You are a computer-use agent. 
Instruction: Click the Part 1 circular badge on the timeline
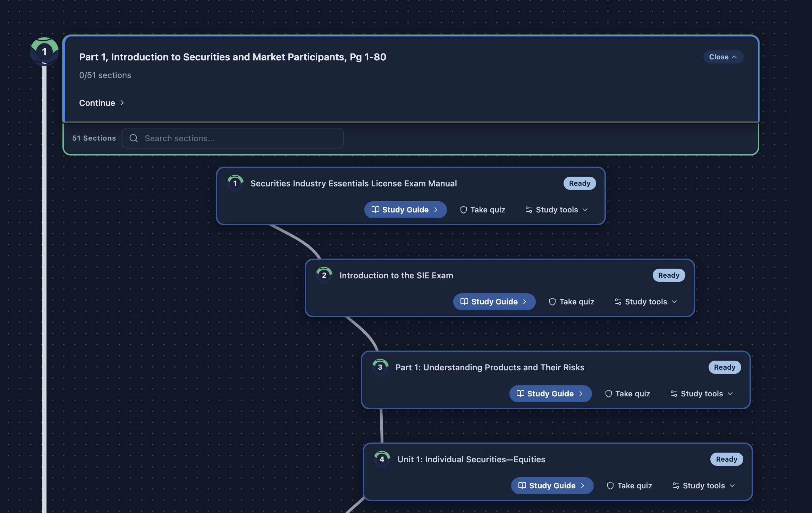coord(44,52)
